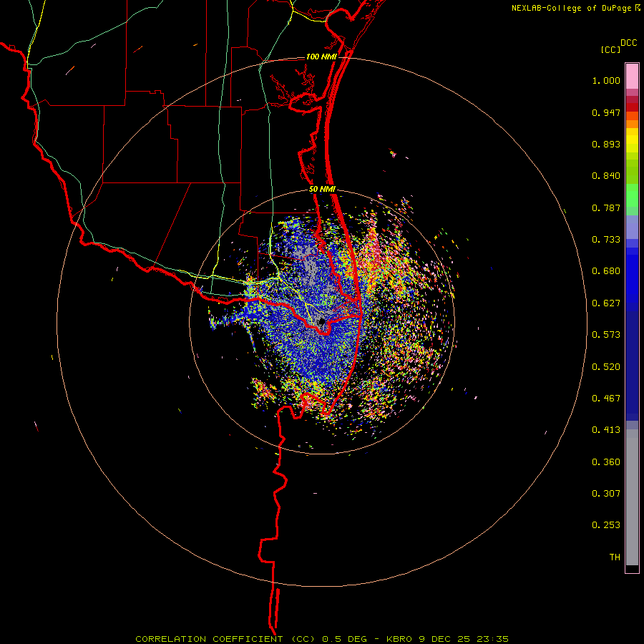The height and width of the screenshot is (644, 644).
Task: Click the 0.520 scale value
Action: (x=606, y=367)
